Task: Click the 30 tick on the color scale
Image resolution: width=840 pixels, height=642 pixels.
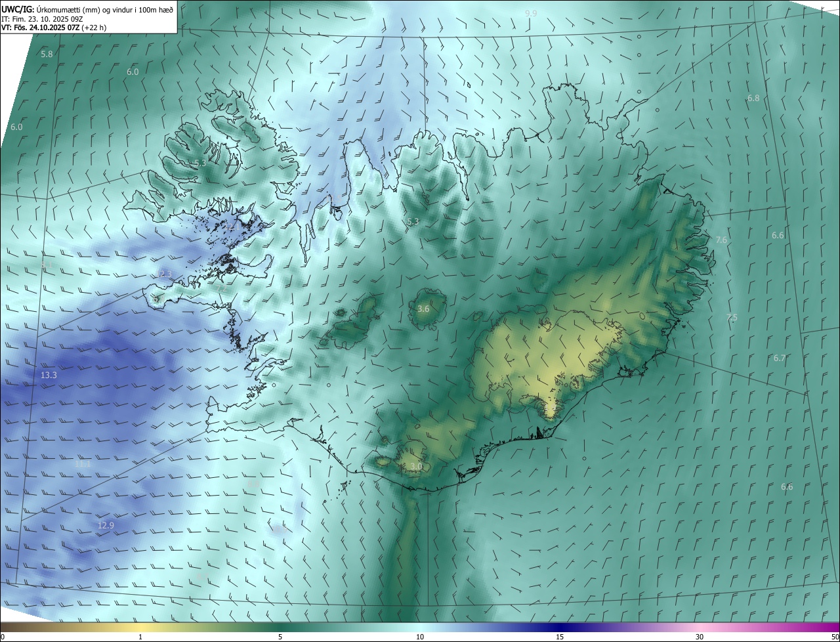Action: pyautogui.click(x=700, y=637)
